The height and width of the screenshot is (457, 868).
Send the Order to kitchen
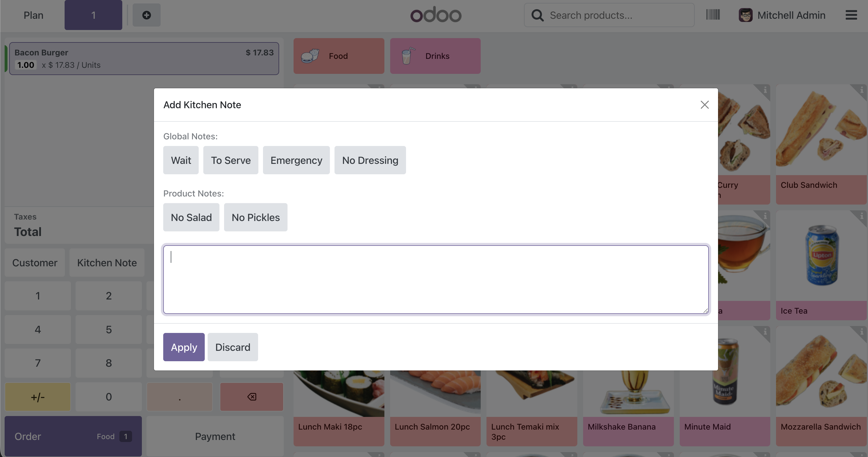point(73,436)
